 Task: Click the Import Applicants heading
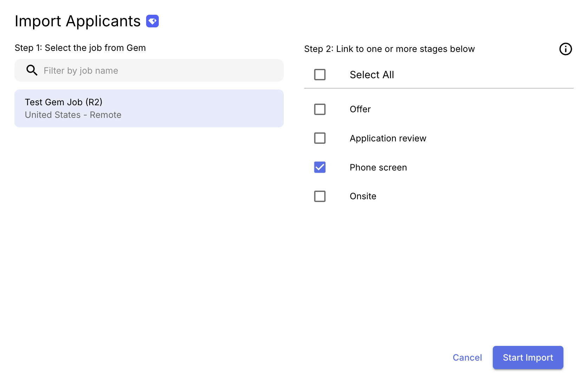click(78, 21)
